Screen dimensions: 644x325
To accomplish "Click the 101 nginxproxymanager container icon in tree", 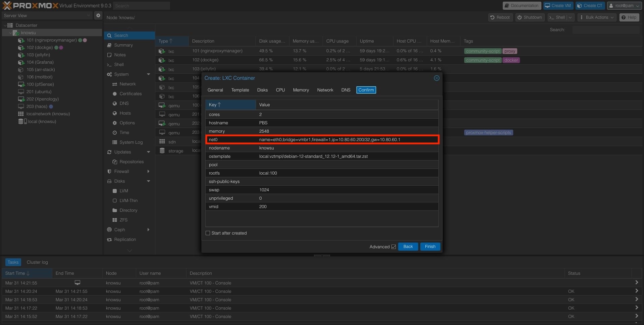I will click(21, 40).
